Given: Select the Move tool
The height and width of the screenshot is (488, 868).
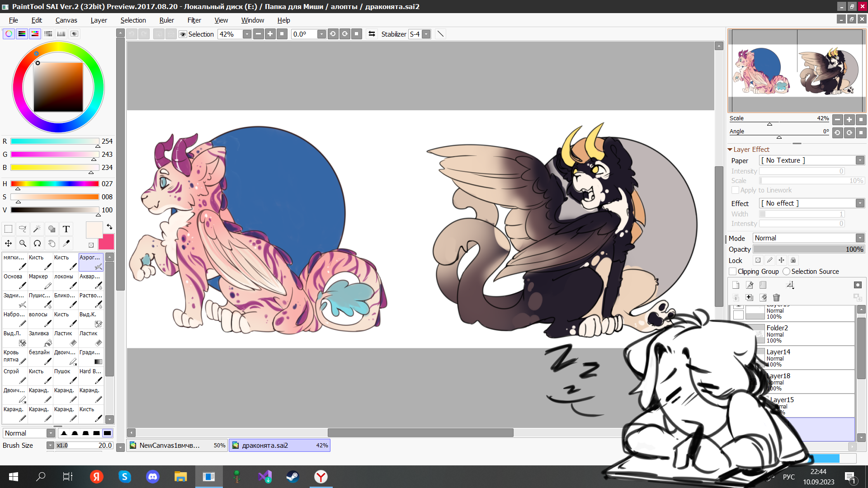Looking at the screenshot, I should tap(8, 244).
